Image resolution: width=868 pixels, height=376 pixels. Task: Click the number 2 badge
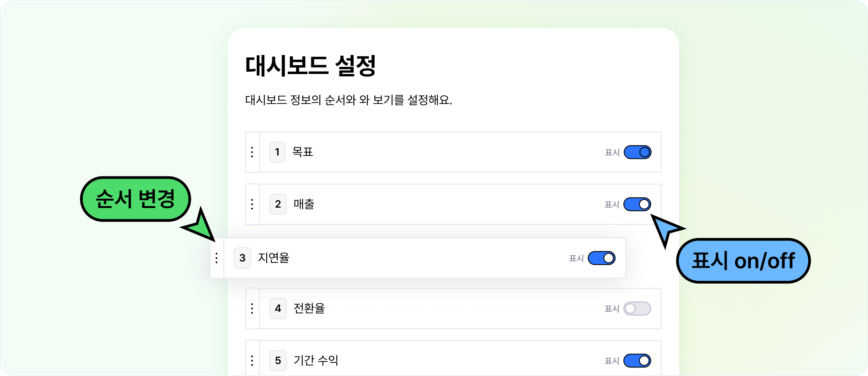[x=278, y=204]
